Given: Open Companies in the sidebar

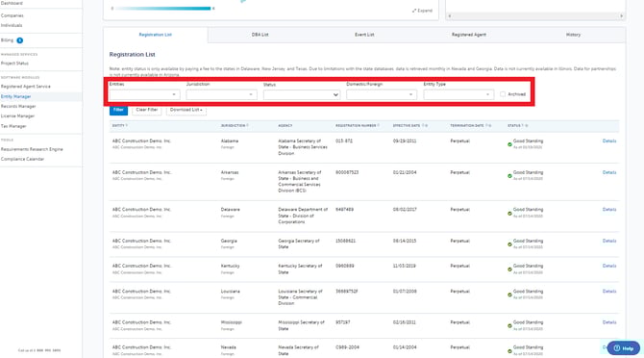Looking at the screenshot, I should 12,15.
